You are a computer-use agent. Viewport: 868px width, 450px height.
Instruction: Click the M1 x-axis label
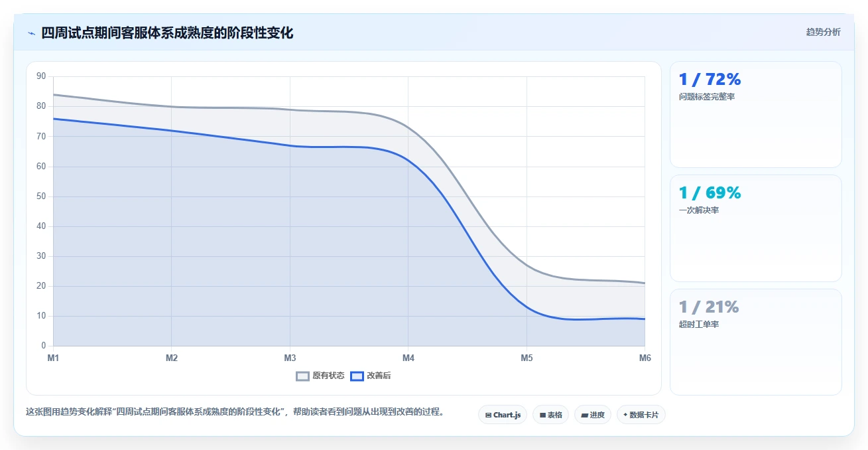point(53,358)
